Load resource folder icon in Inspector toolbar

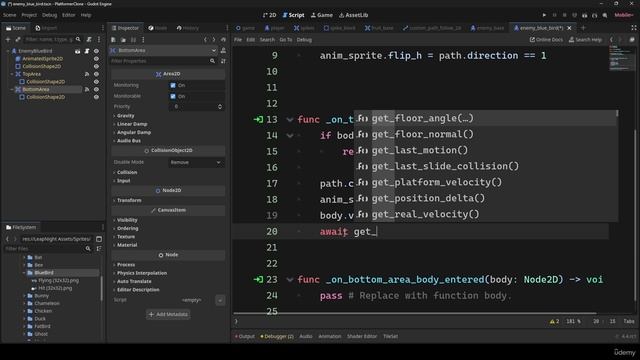[x=123, y=40]
